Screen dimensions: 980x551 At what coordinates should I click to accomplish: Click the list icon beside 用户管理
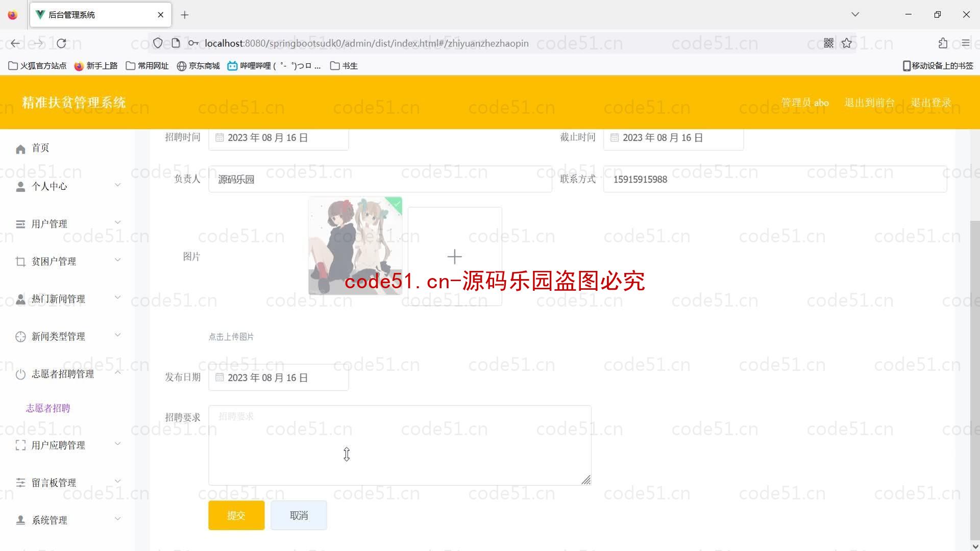[x=20, y=224]
